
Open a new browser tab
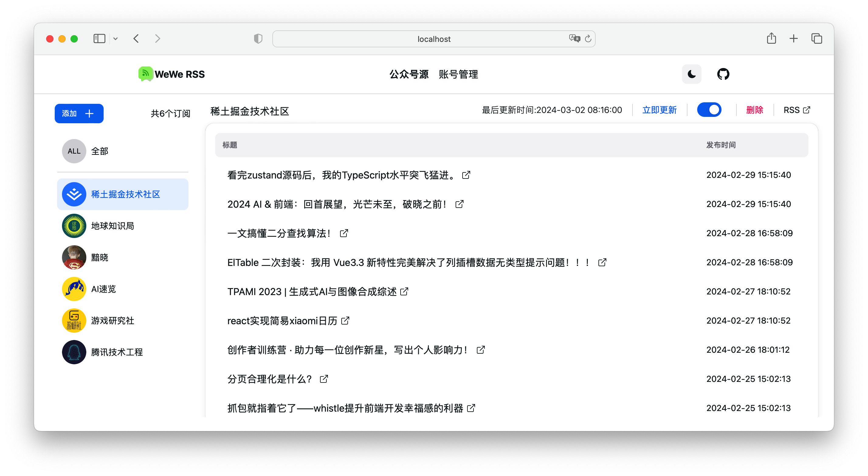click(x=794, y=38)
